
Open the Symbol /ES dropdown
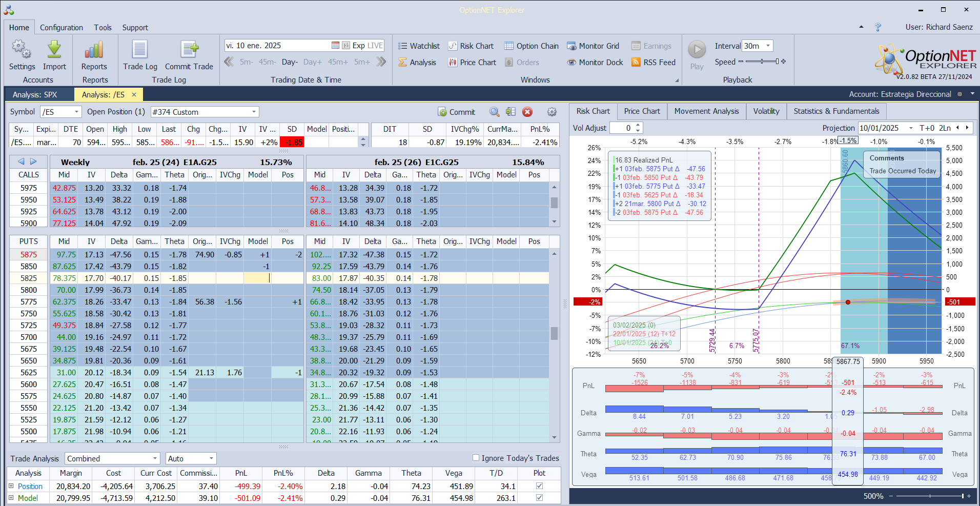point(77,112)
